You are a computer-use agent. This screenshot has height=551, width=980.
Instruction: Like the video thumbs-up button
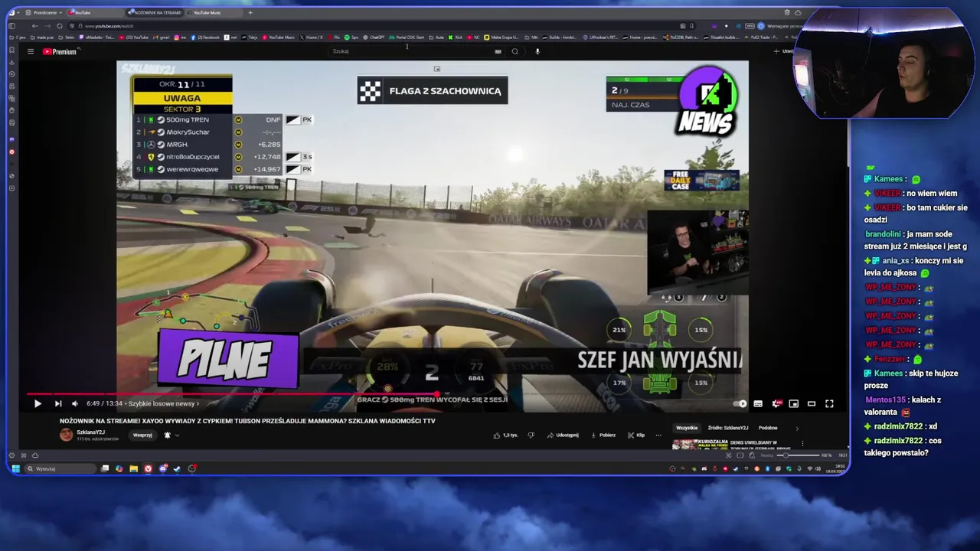tap(506, 435)
